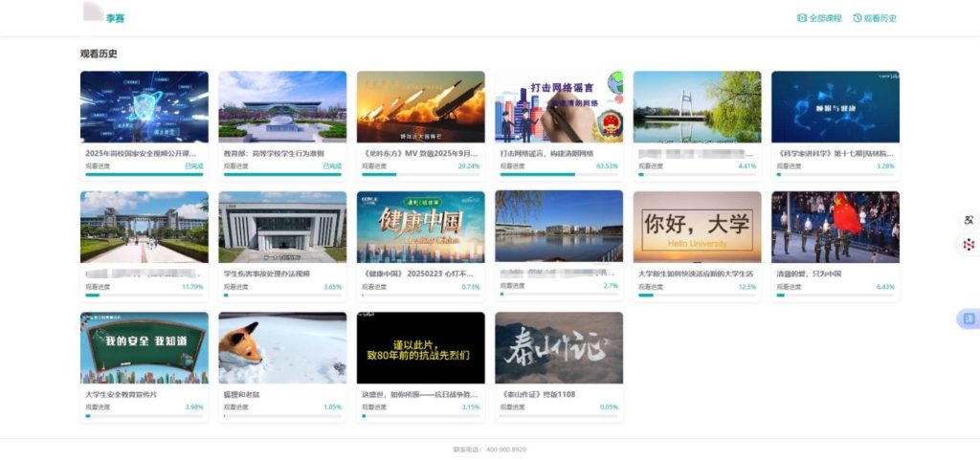Click the 全部课程 icon in header
Image resolution: width=980 pixels, height=460 pixels.
802,18
